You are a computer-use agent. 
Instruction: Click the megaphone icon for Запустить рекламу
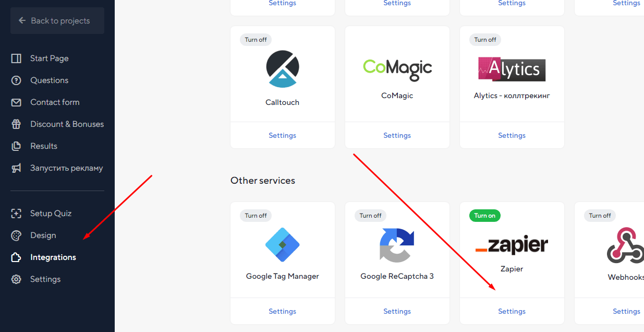click(16, 168)
